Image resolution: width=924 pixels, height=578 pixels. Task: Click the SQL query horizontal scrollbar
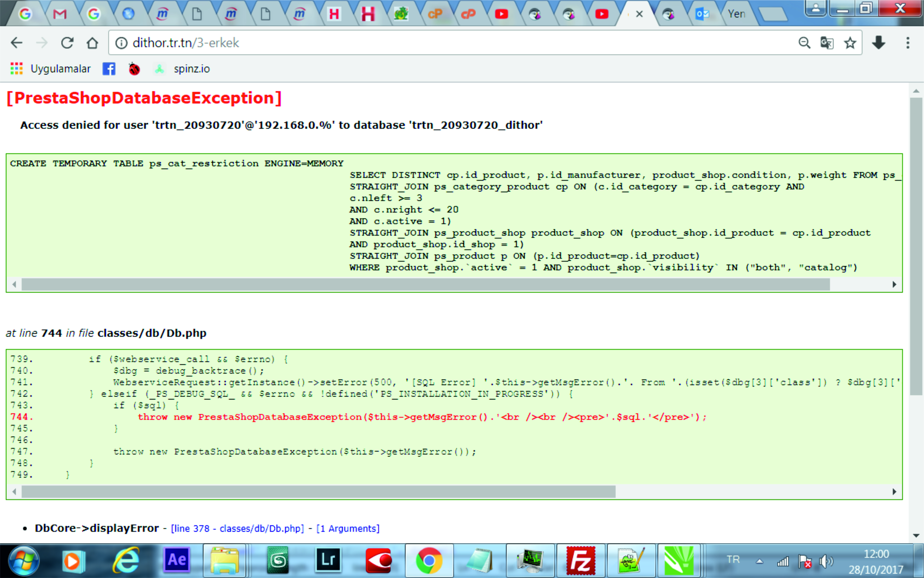click(454, 284)
